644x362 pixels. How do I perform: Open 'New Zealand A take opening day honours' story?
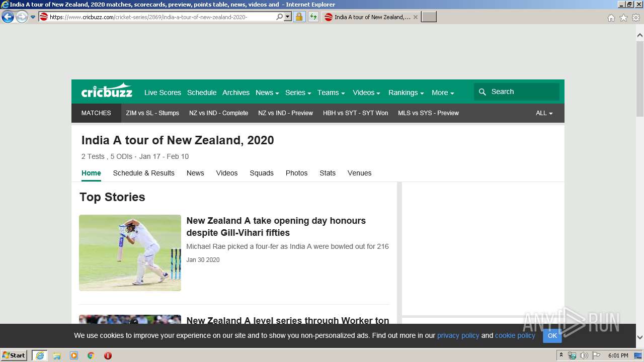pos(276,227)
